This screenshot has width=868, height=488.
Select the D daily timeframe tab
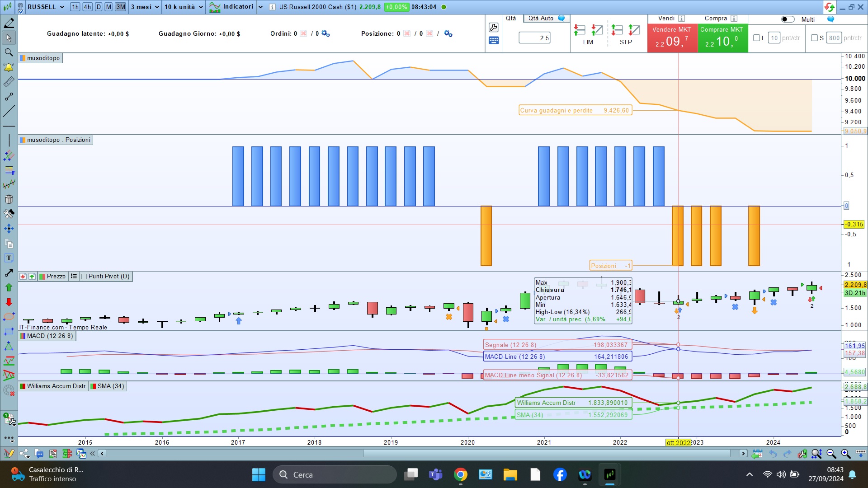[98, 7]
